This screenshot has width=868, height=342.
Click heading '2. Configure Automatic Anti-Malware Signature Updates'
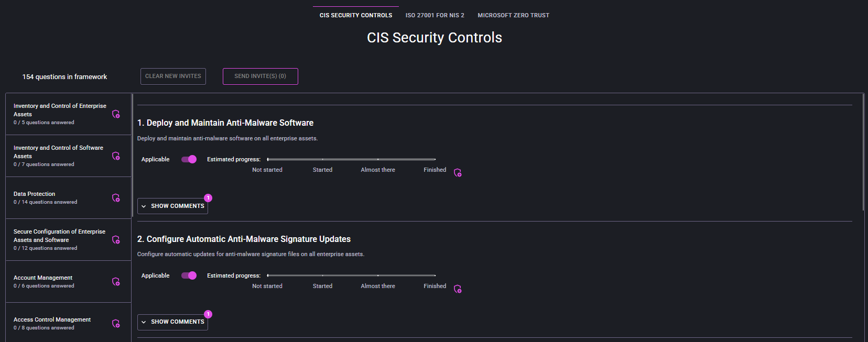point(244,239)
